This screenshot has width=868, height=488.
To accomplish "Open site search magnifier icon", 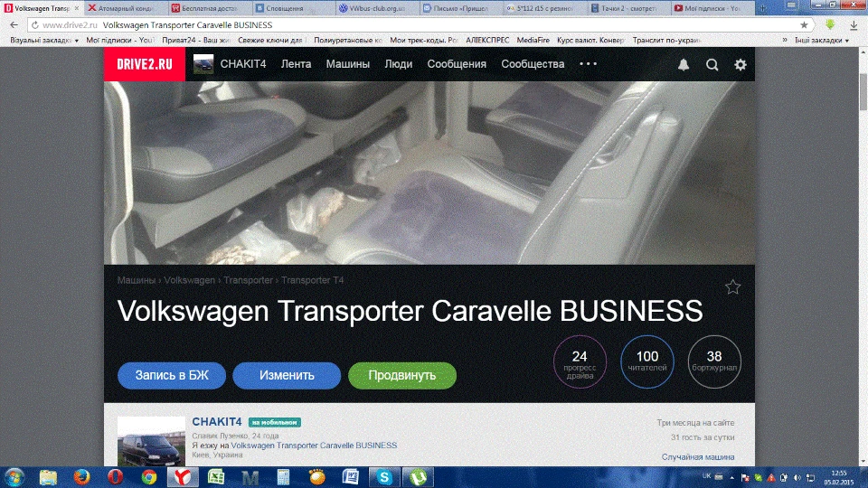I will click(x=712, y=65).
